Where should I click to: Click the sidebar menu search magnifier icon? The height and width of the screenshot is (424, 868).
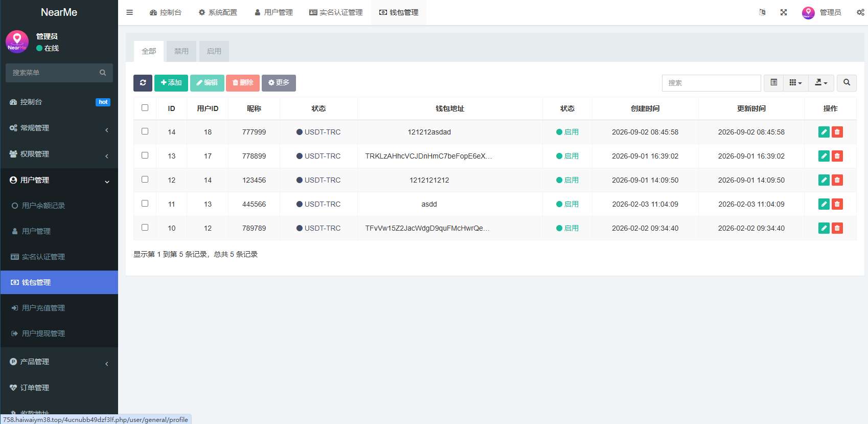[103, 73]
